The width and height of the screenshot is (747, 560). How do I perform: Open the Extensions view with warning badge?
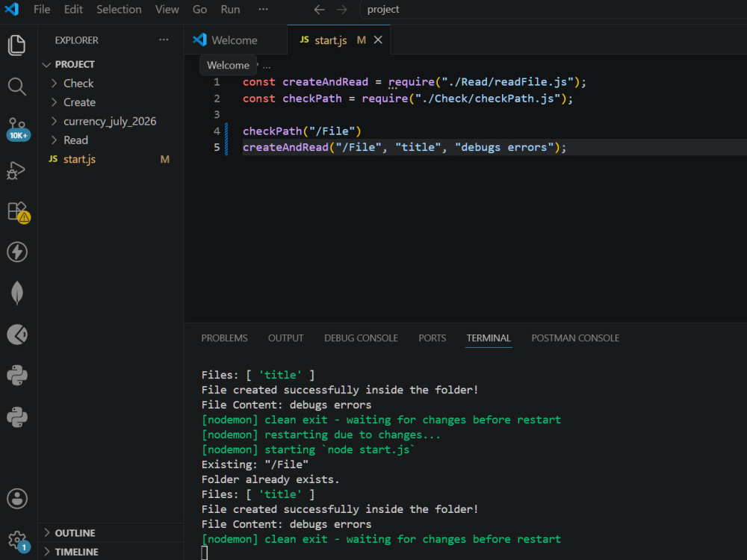(18, 212)
